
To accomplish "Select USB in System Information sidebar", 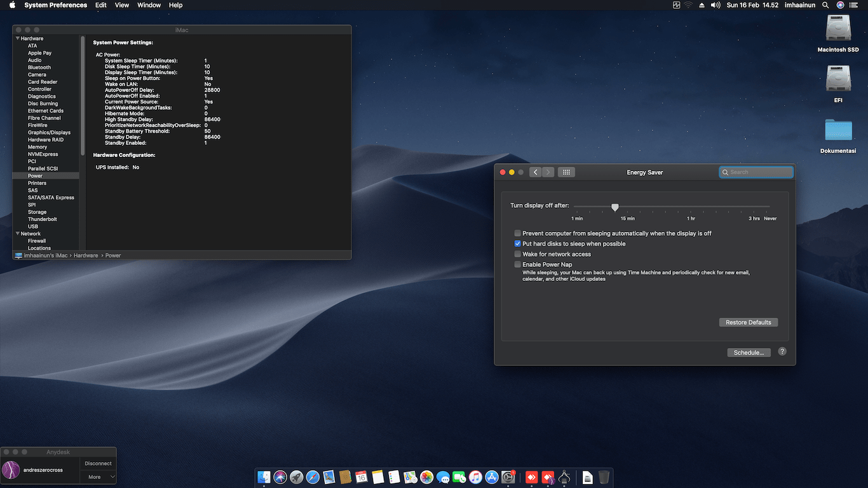I will (x=33, y=227).
